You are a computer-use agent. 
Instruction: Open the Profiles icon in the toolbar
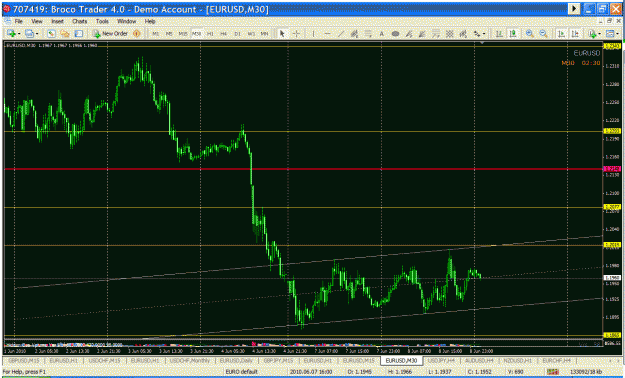tap(29, 34)
